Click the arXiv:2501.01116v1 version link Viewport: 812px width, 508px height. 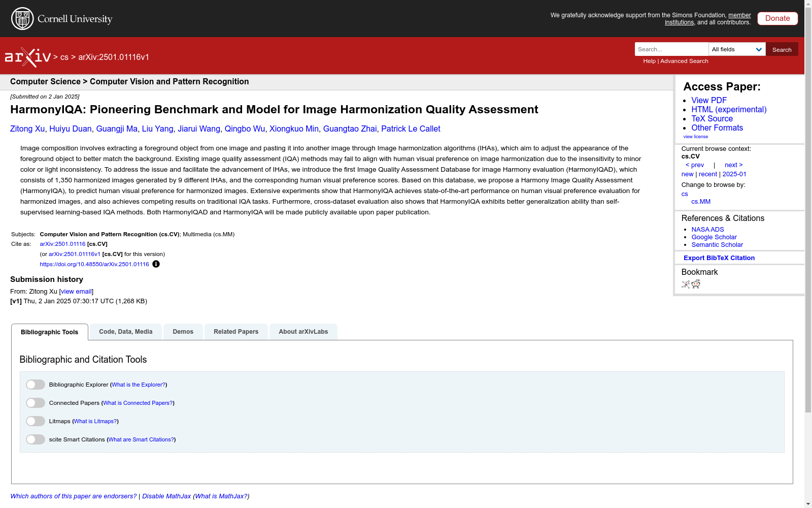click(75, 255)
